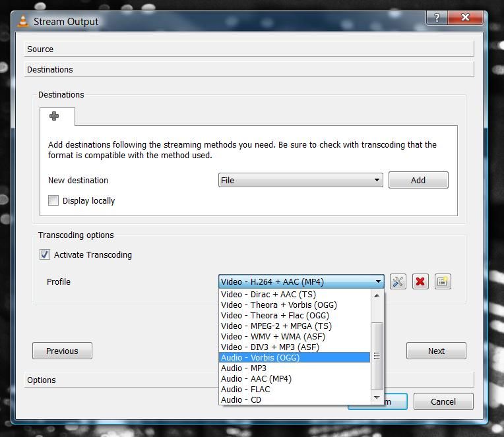The height and width of the screenshot is (437, 504).
Task: Click the help question mark button
Action: click(436, 18)
